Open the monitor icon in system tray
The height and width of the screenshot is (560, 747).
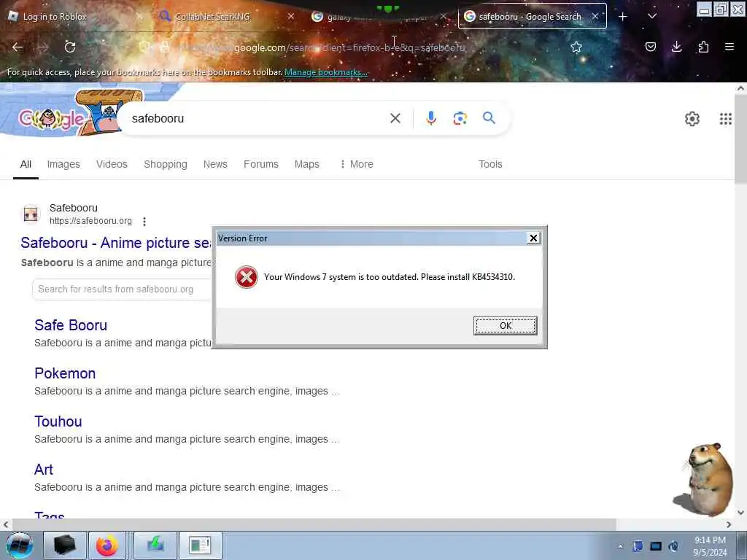pos(656,546)
